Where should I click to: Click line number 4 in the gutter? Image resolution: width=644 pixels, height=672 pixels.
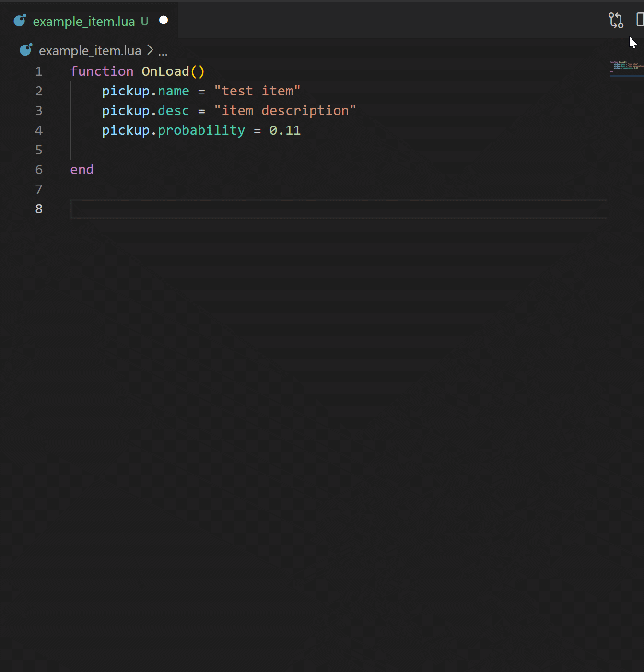39,130
